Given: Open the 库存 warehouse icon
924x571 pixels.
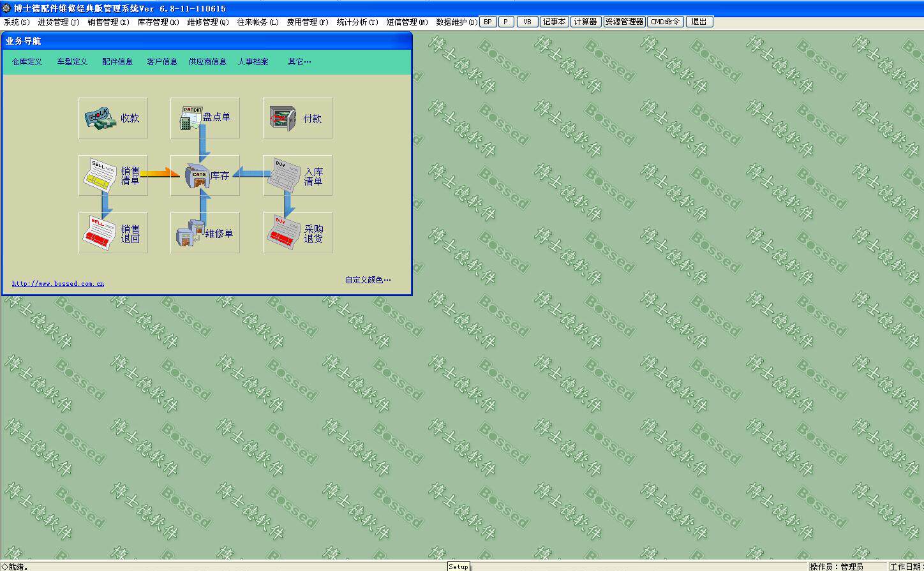Looking at the screenshot, I should point(205,175).
